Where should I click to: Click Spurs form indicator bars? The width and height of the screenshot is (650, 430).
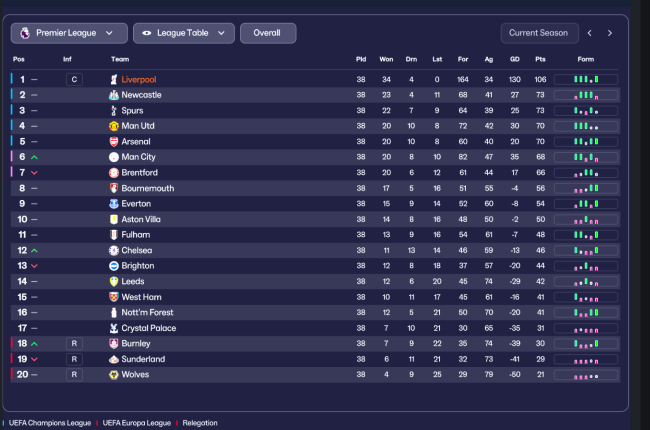tap(598, 110)
